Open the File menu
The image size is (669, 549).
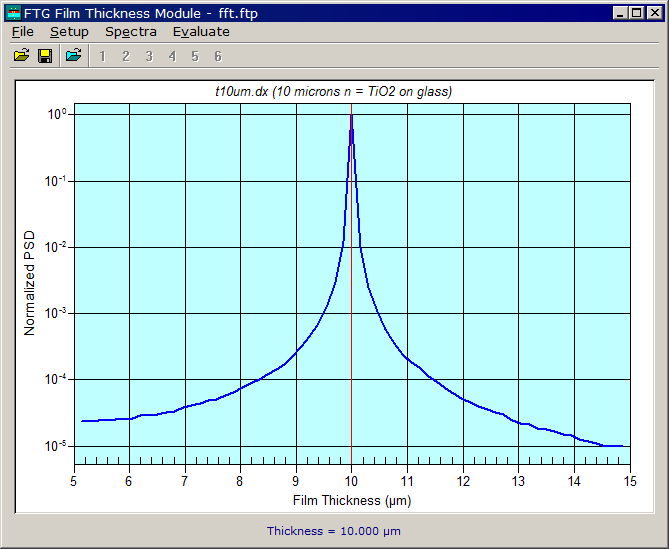pos(23,32)
